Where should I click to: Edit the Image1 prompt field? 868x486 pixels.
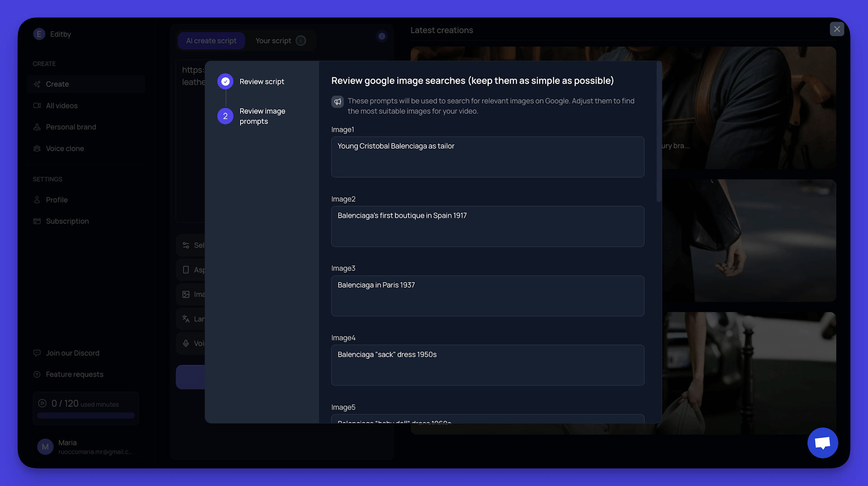click(488, 157)
